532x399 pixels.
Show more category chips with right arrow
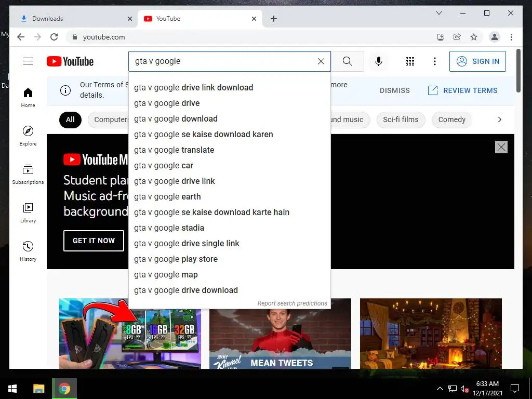click(x=499, y=119)
